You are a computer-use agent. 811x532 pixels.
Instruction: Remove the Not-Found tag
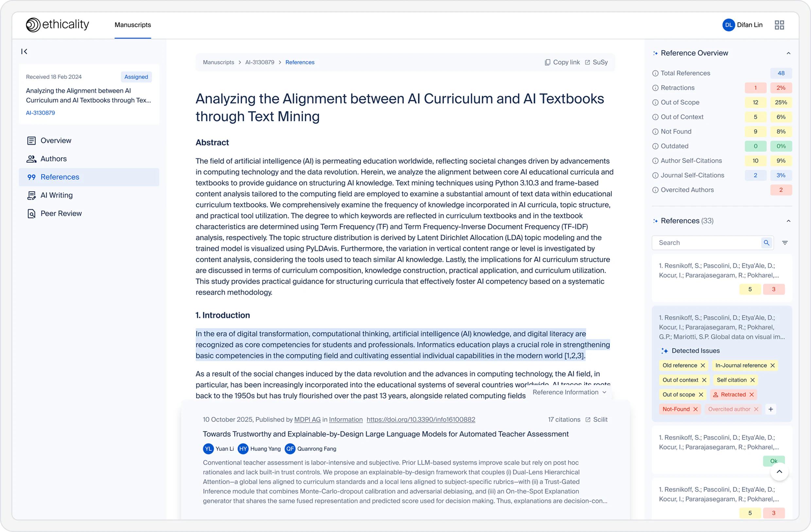tap(696, 409)
